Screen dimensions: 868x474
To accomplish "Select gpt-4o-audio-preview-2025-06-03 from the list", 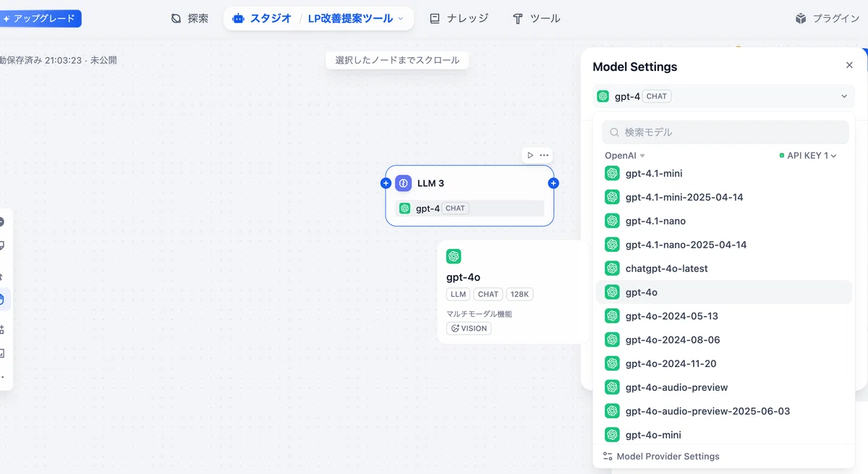I will [723, 411].
